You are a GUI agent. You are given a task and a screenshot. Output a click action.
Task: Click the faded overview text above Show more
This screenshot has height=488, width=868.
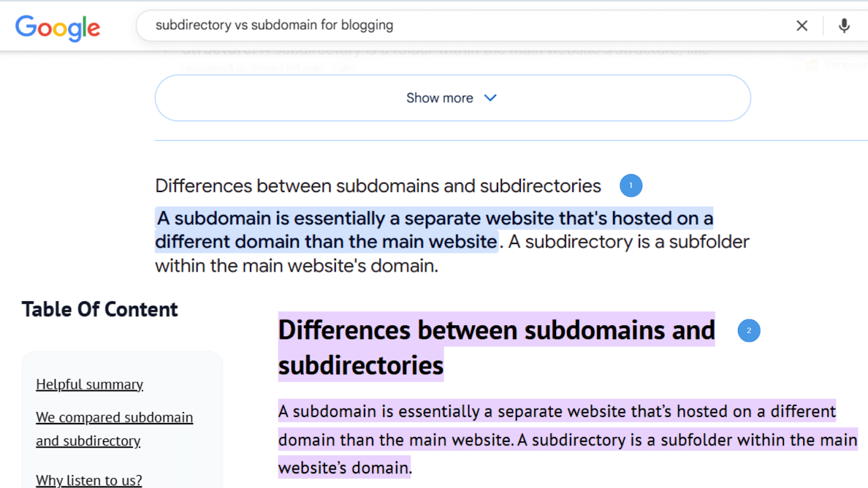pos(445,52)
